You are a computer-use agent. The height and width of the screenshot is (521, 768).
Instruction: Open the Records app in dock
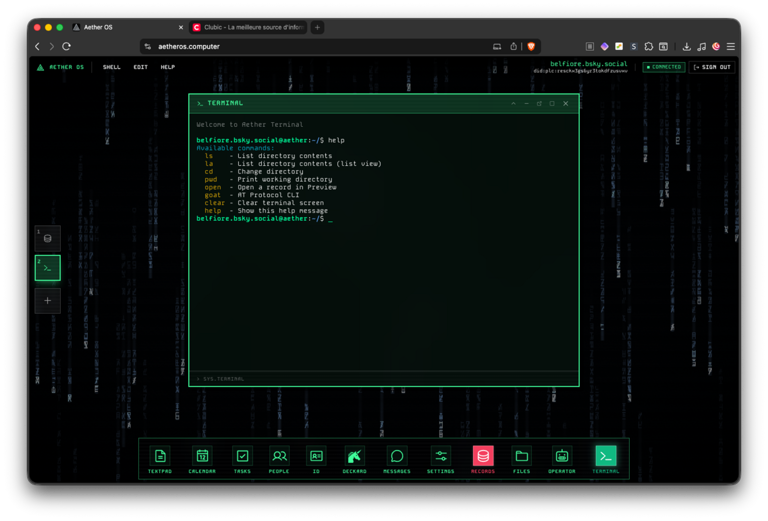coord(483,460)
